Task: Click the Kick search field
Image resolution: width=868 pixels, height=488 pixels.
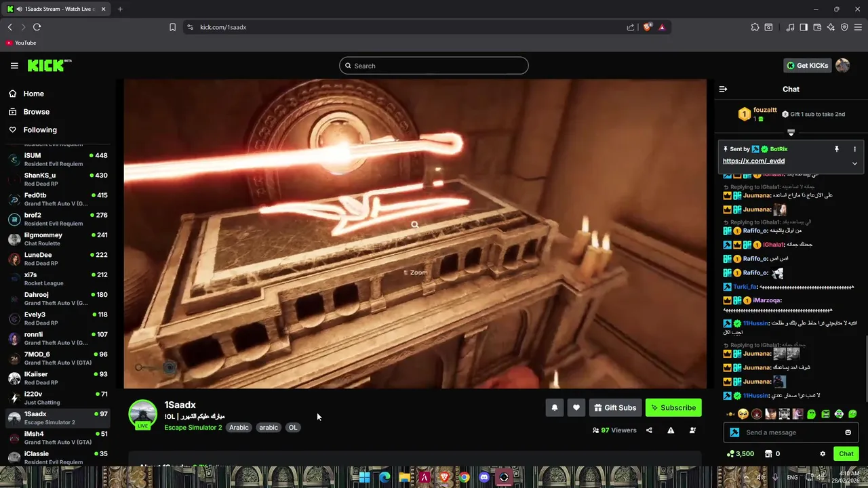Action: [x=434, y=66]
